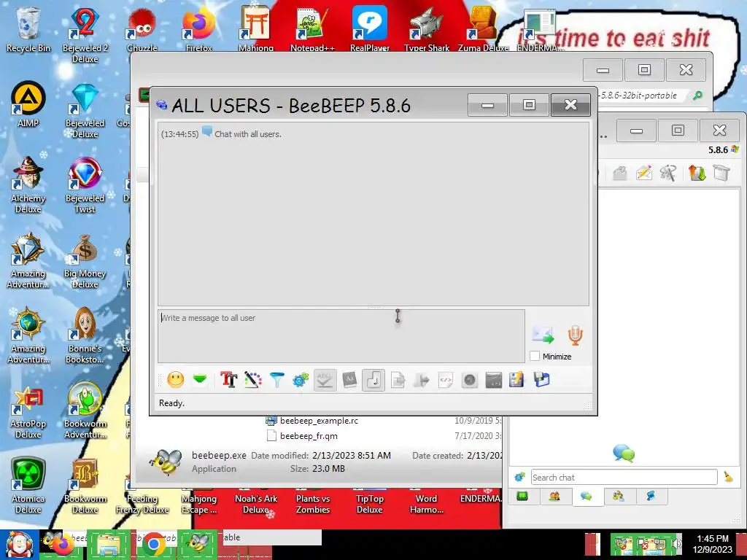The width and height of the screenshot is (747, 560).
Task: Click the grayed mailbox icon in main BeeBEEP window
Action: coord(619,172)
